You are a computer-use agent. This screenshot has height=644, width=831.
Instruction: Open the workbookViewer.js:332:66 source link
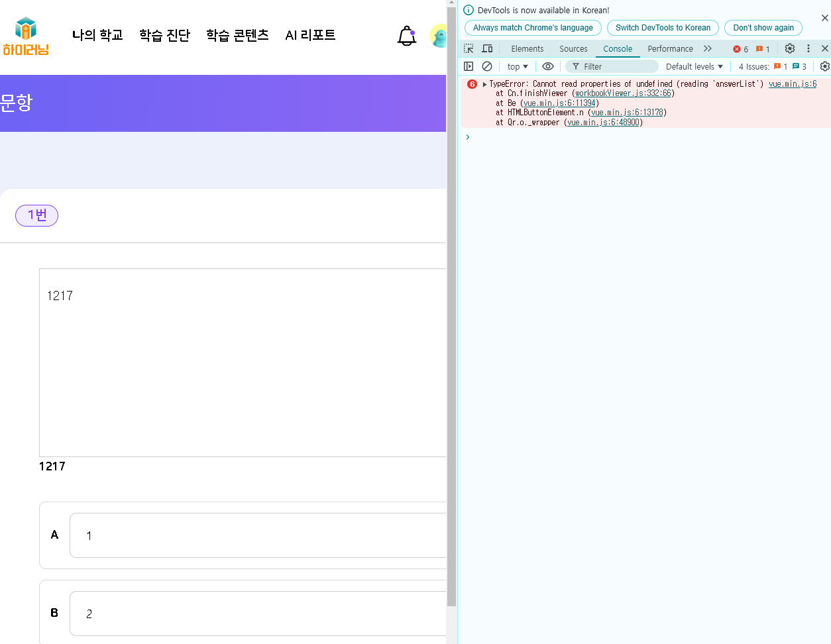click(x=623, y=93)
